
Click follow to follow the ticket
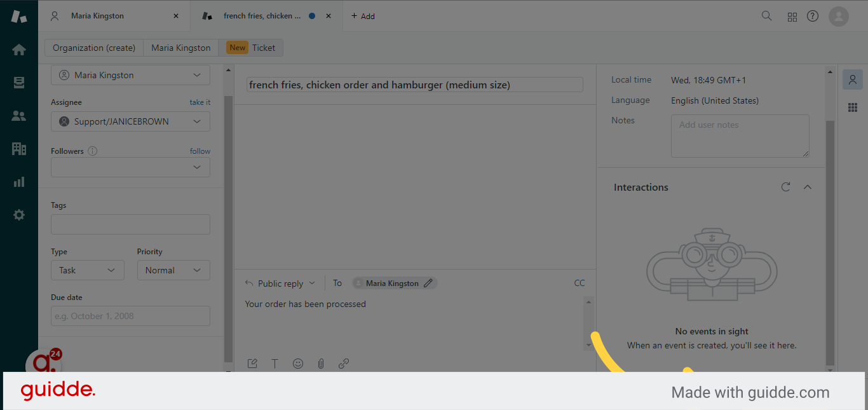point(200,151)
